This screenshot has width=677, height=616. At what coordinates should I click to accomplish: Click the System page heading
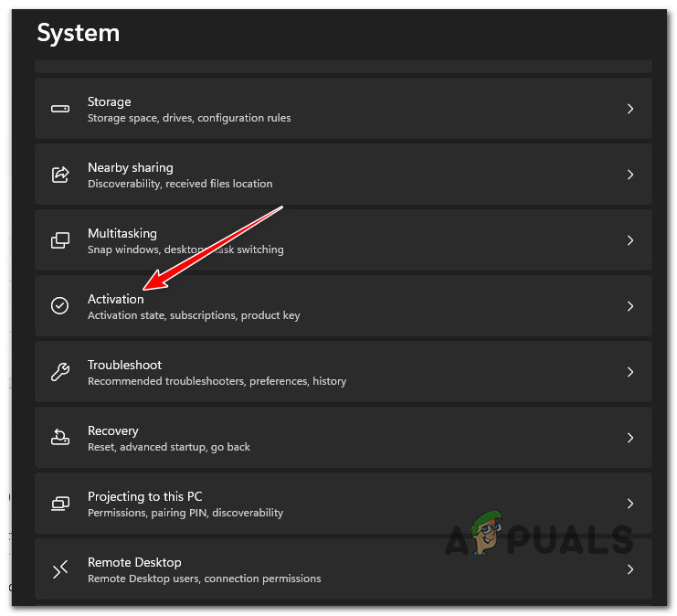[79, 34]
